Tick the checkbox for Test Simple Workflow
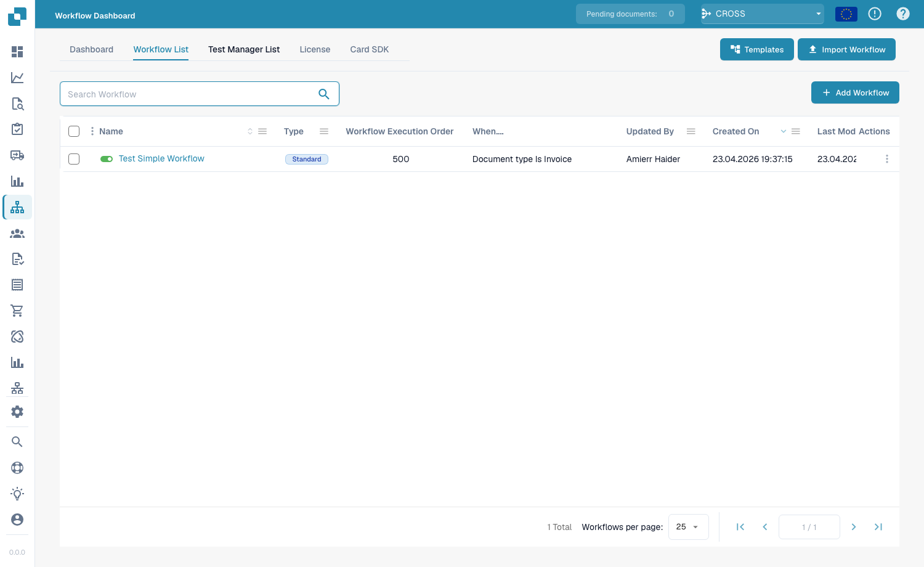This screenshot has width=924, height=567. coord(74,159)
